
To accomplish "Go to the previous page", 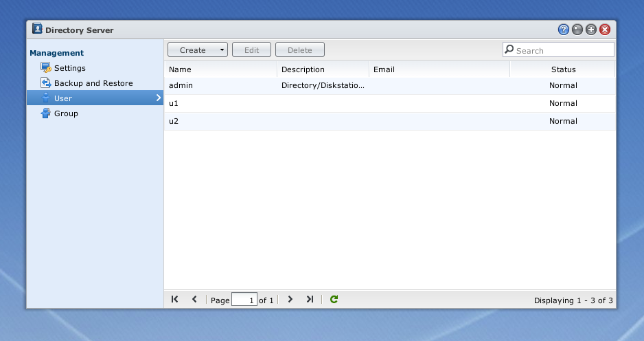I will (195, 299).
